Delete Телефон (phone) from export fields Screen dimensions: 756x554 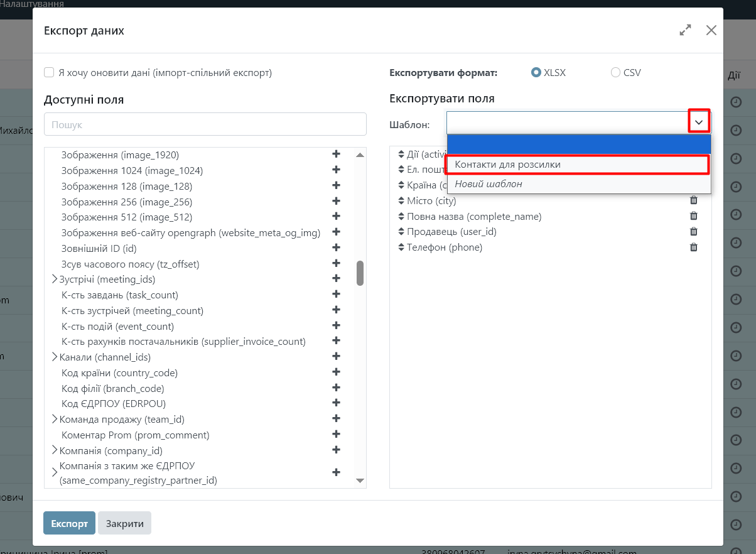(x=694, y=247)
